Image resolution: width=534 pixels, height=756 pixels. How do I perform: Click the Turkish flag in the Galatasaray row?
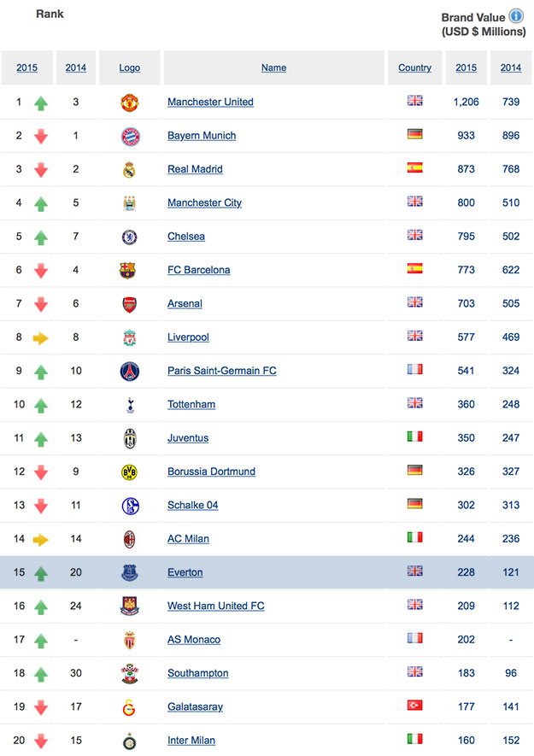pos(415,706)
